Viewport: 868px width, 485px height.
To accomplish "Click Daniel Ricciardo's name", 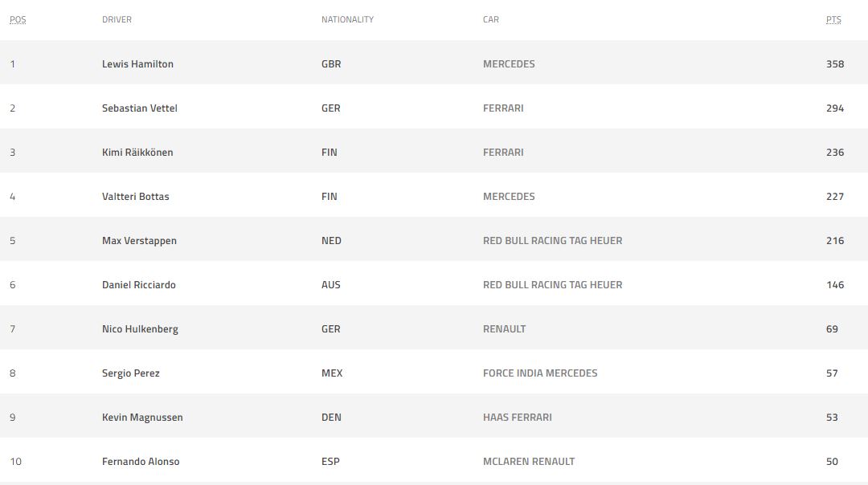I will (139, 285).
